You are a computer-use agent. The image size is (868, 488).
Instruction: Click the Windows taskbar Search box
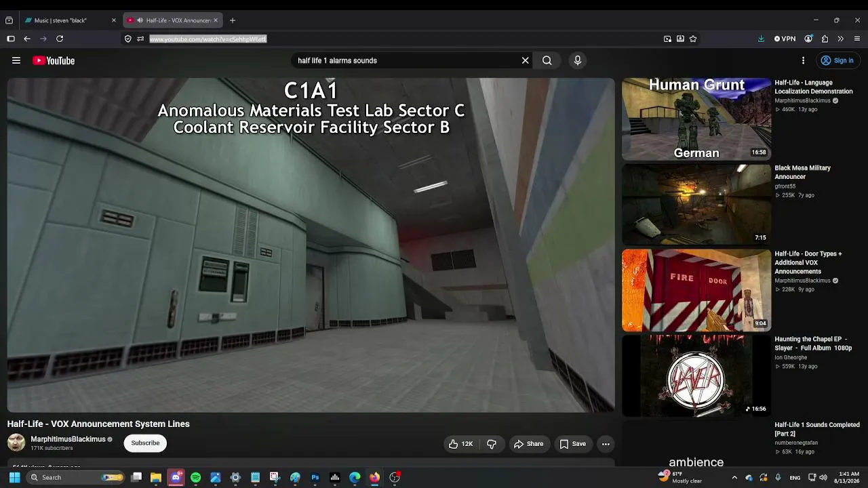77,477
